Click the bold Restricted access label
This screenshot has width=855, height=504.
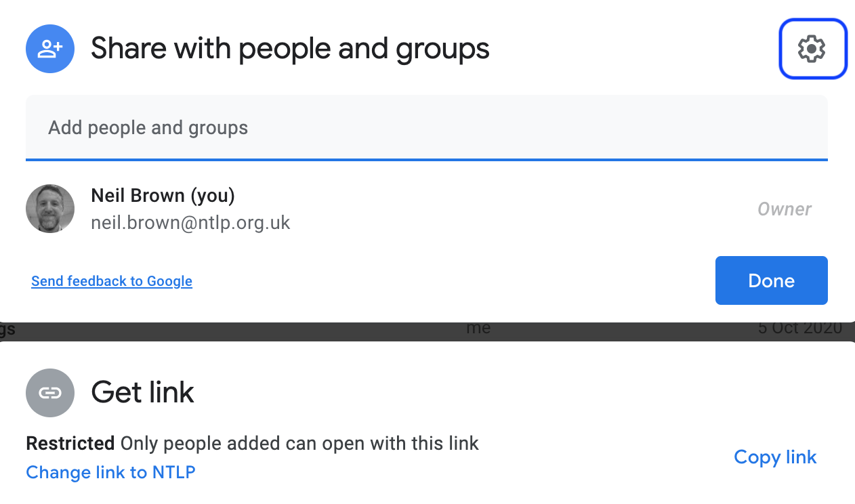(x=70, y=444)
